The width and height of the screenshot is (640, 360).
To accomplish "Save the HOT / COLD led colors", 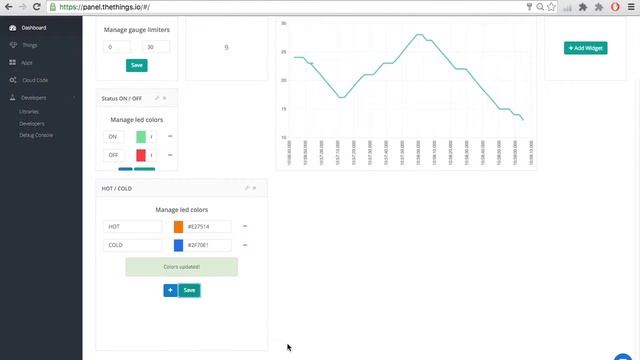I will pyautogui.click(x=189, y=290).
